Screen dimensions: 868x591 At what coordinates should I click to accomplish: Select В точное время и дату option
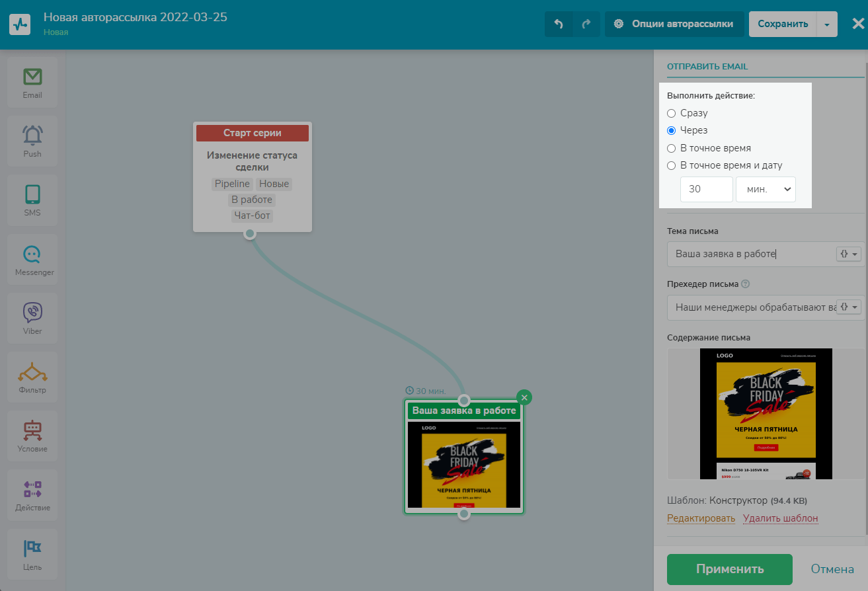[x=672, y=165]
